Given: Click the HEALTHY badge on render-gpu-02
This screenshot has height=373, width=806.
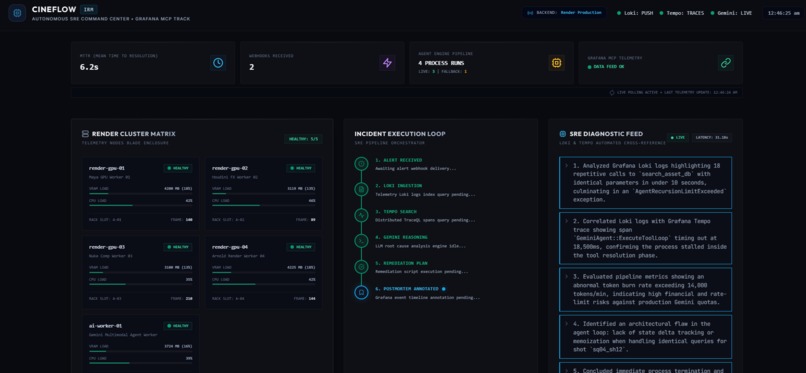Looking at the screenshot, I should [301, 168].
